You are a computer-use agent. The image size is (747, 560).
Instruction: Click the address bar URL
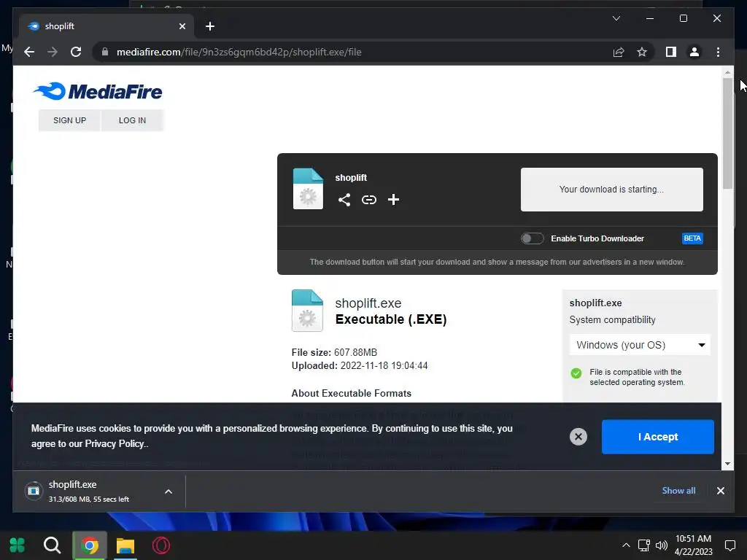pyautogui.click(x=239, y=52)
